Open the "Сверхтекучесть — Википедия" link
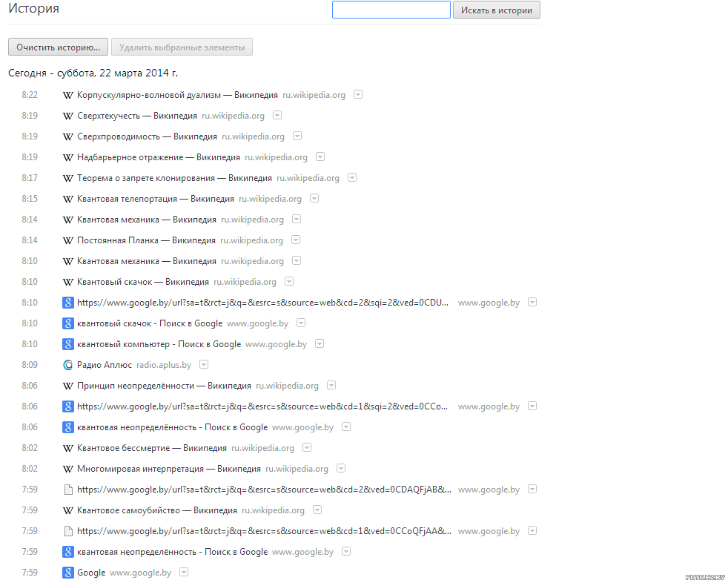Screen dimensions: 728x583 tap(137, 116)
